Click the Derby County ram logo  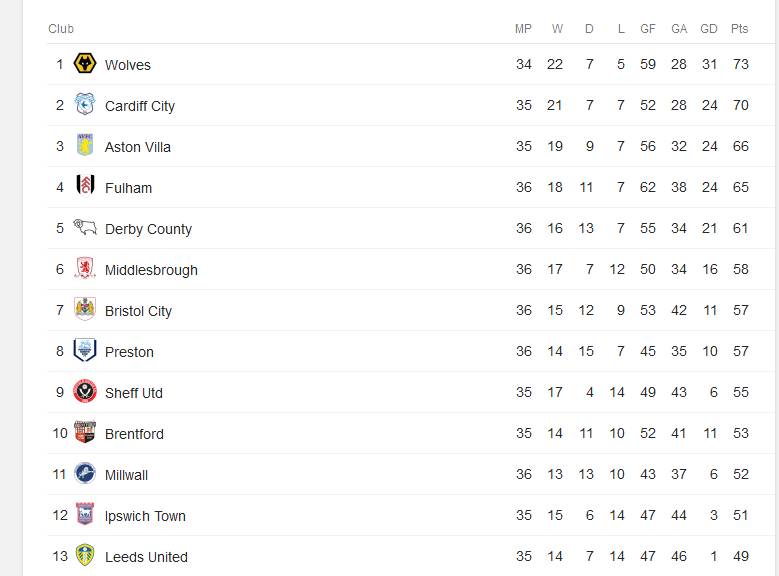pyautogui.click(x=85, y=228)
